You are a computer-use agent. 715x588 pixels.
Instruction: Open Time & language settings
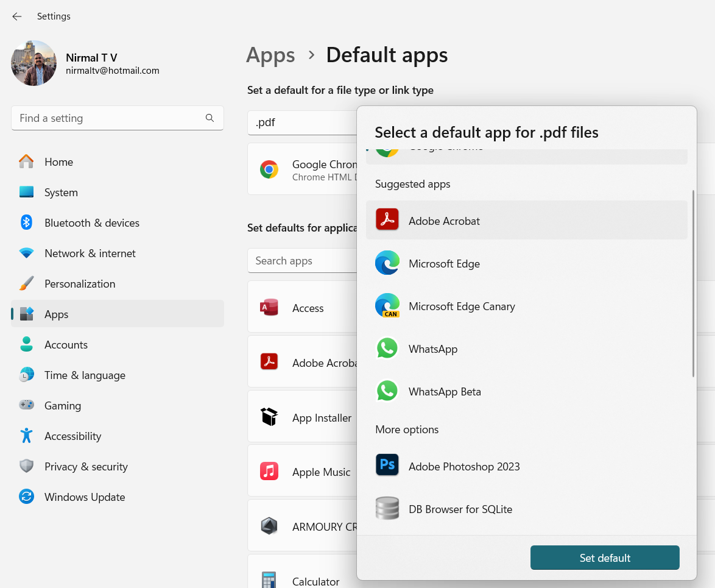point(117,375)
